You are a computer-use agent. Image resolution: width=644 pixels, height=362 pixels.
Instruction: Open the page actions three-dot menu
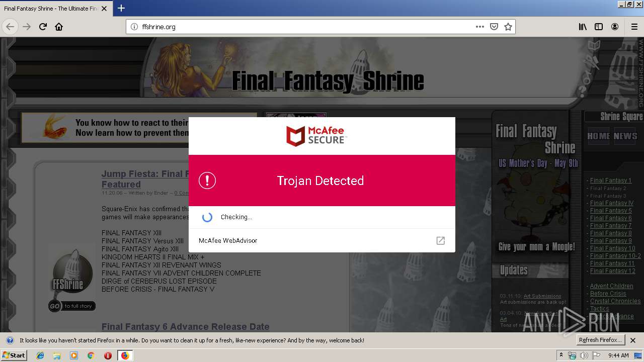(479, 27)
